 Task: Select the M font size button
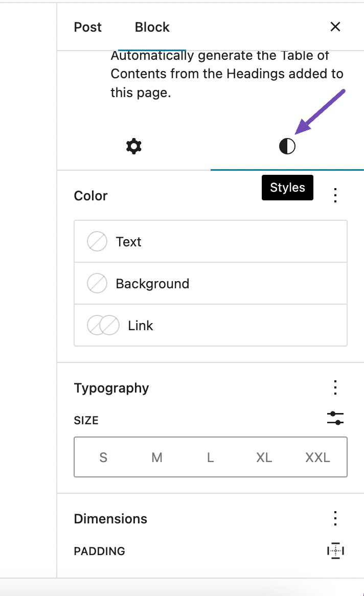point(156,457)
